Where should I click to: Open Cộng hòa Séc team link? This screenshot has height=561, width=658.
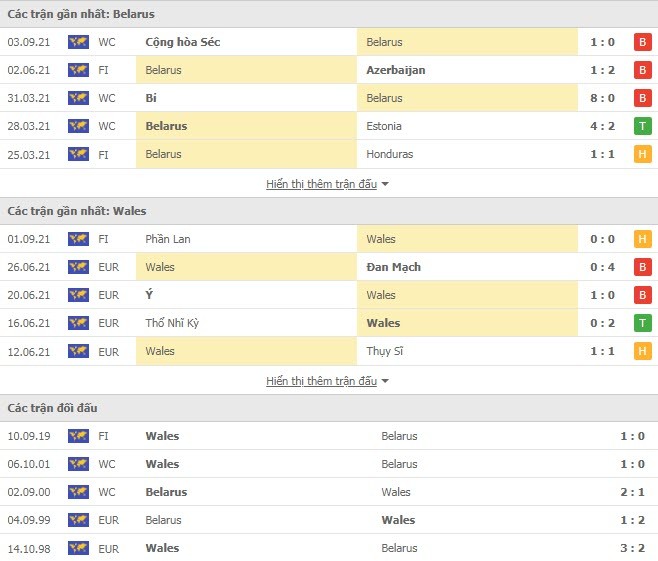point(183,42)
